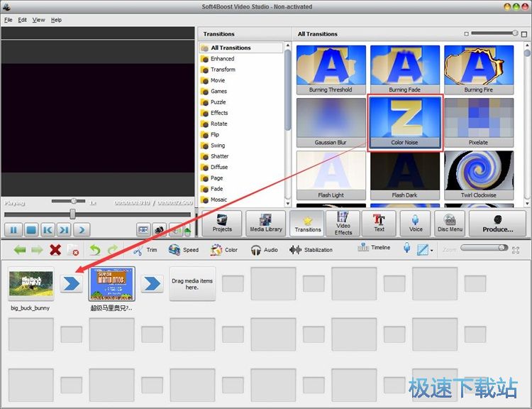Switch to the Transitions tab
This screenshot has width=532, height=409.
307,223
